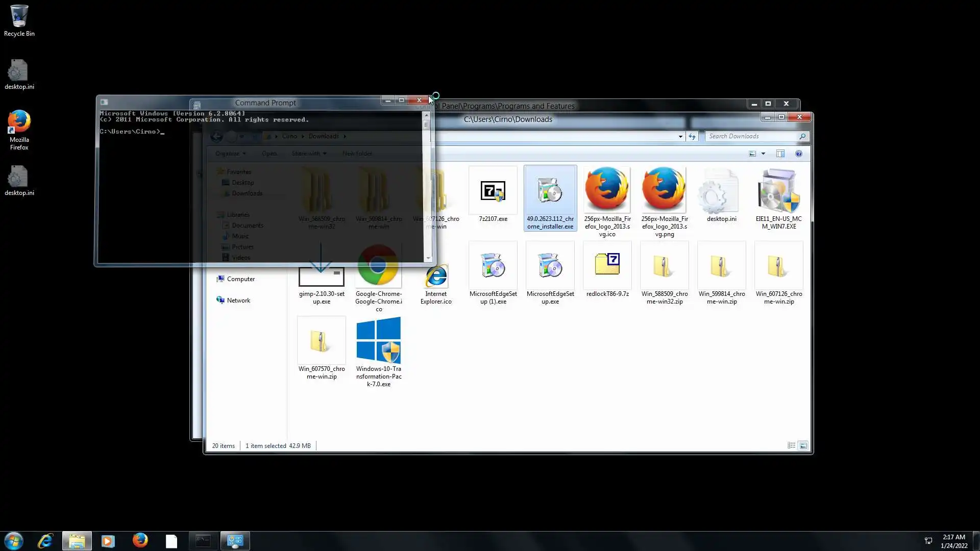Viewport: 980px width, 551px height.
Task: Click the Change your view button
Action: pos(752,154)
